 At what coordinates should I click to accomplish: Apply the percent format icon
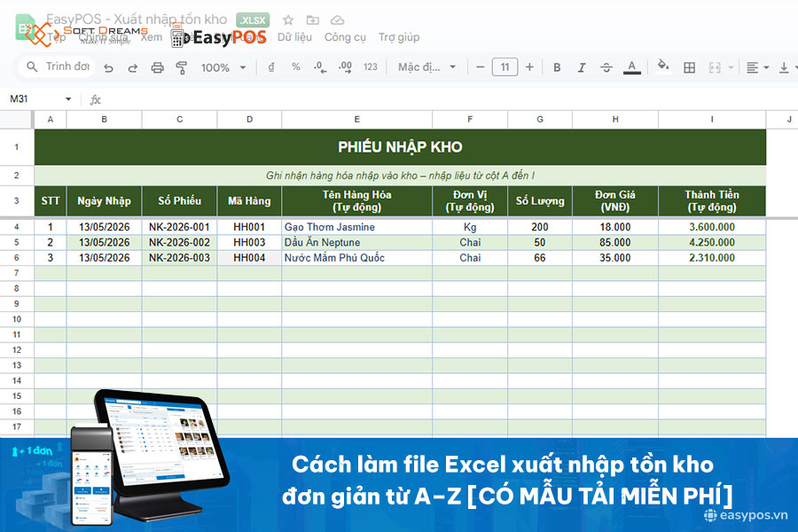pos(295,67)
